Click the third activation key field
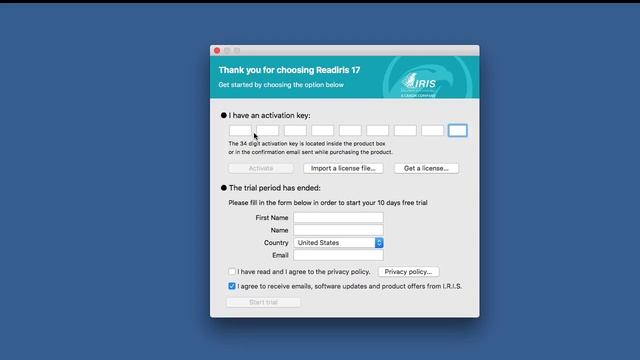 (295, 131)
